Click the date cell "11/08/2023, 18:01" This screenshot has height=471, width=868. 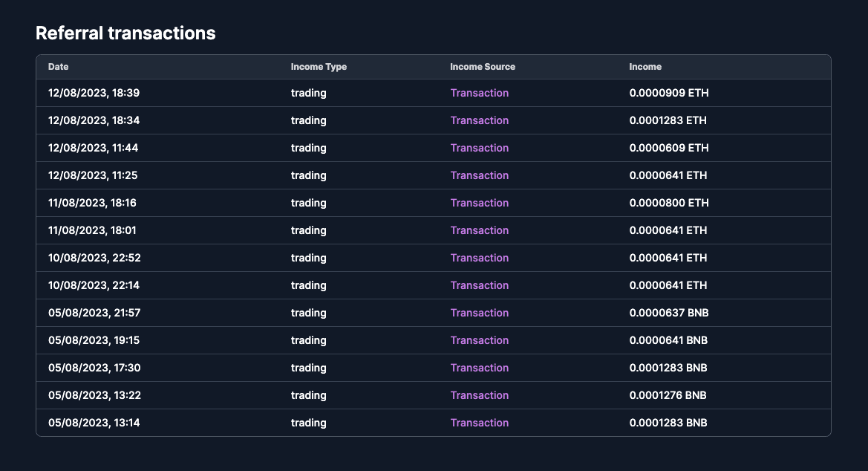[x=93, y=230]
